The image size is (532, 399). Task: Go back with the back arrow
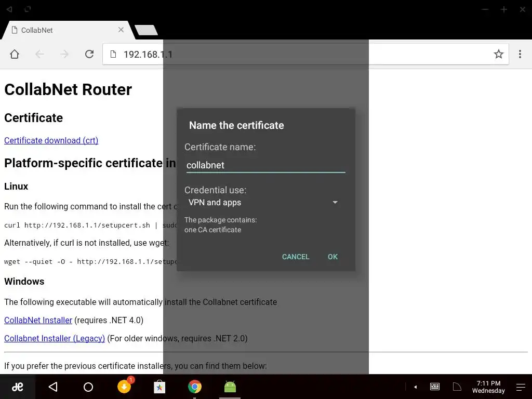click(x=39, y=54)
